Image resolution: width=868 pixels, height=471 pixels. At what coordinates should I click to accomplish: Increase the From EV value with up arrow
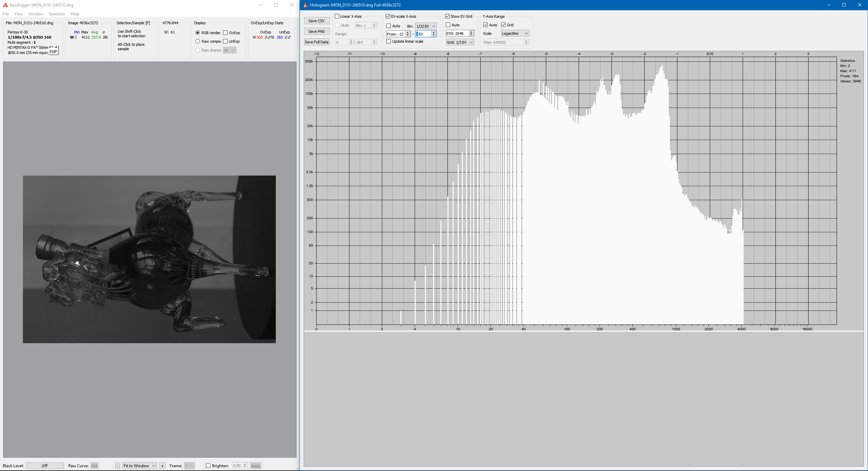coord(408,33)
